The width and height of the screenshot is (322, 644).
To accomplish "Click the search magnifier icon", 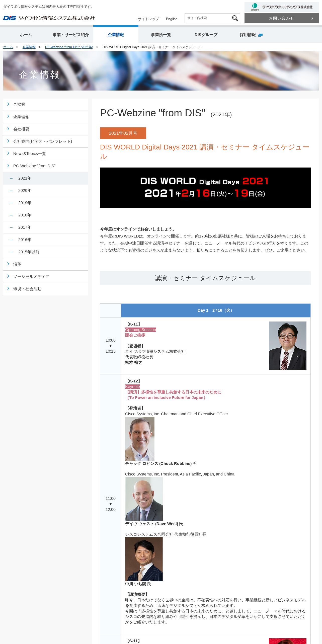I will [x=235, y=18].
